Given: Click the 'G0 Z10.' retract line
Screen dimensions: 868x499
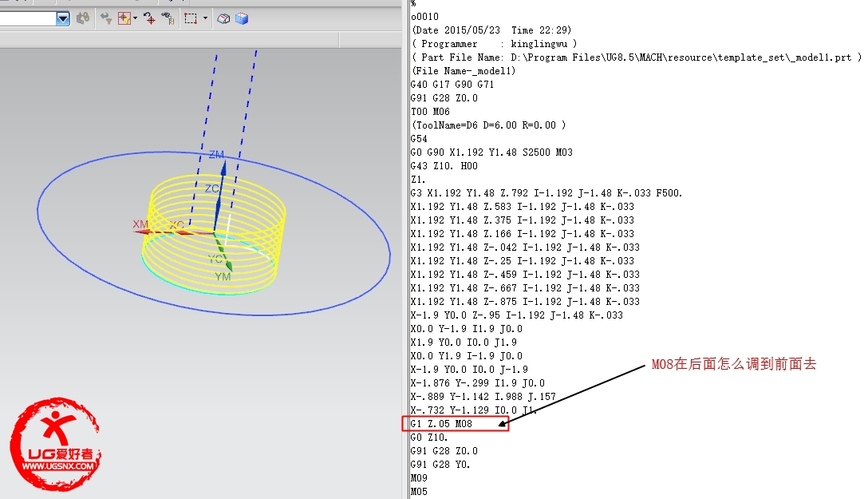Looking at the screenshot, I should coord(429,437).
